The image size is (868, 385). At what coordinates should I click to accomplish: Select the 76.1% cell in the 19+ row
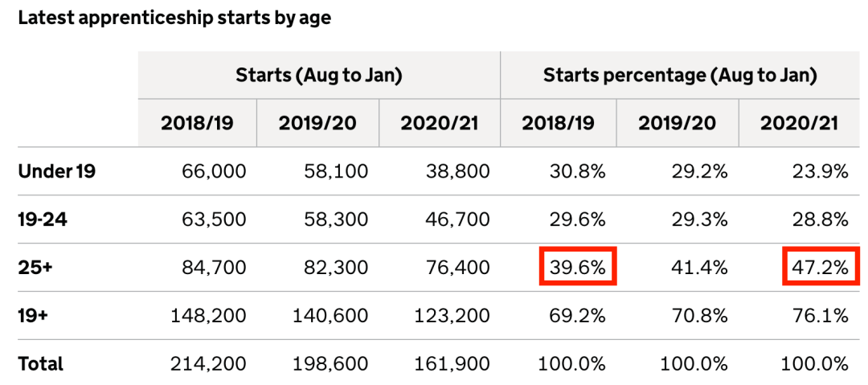pos(821,315)
